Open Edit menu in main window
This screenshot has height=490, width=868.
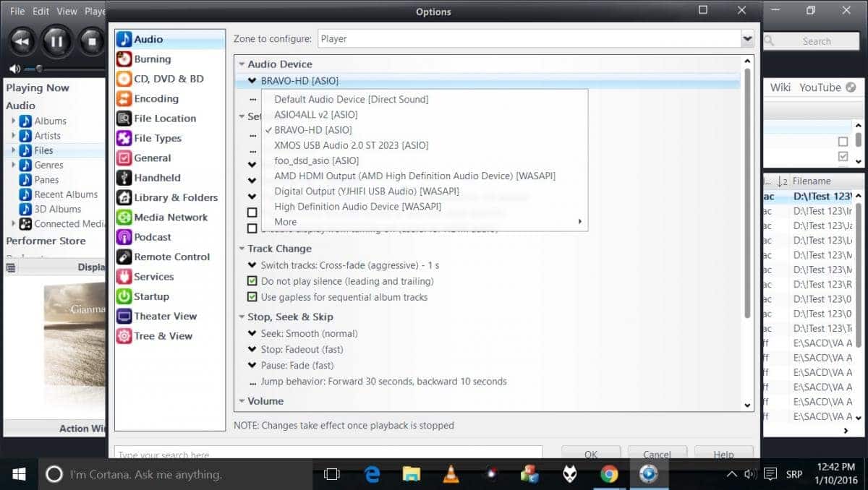tap(41, 12)
